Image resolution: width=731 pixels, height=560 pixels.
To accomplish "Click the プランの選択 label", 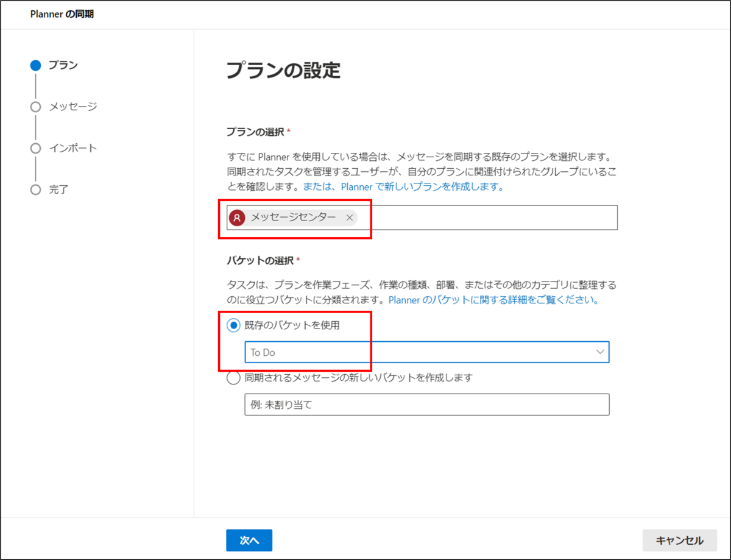I will [255, 132].
